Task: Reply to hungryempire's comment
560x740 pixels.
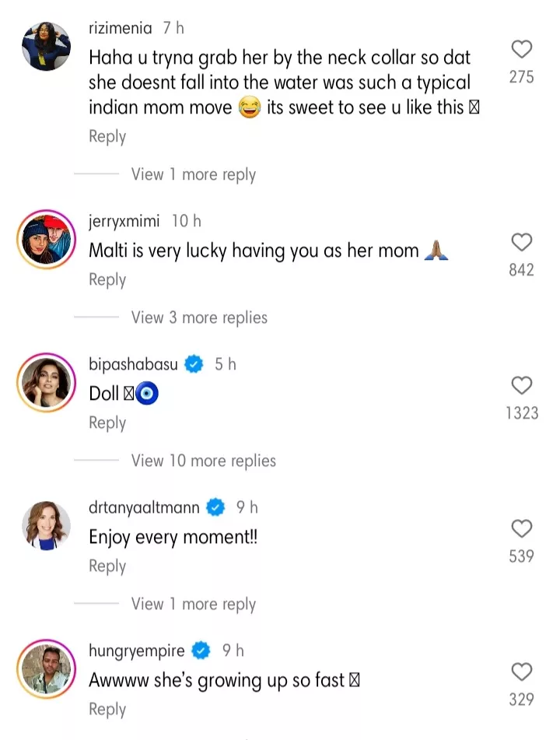Action: pos(107,709)
